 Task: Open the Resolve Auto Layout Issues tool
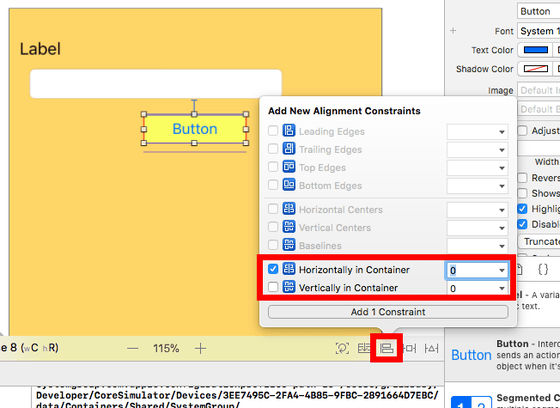pos(431,348)
